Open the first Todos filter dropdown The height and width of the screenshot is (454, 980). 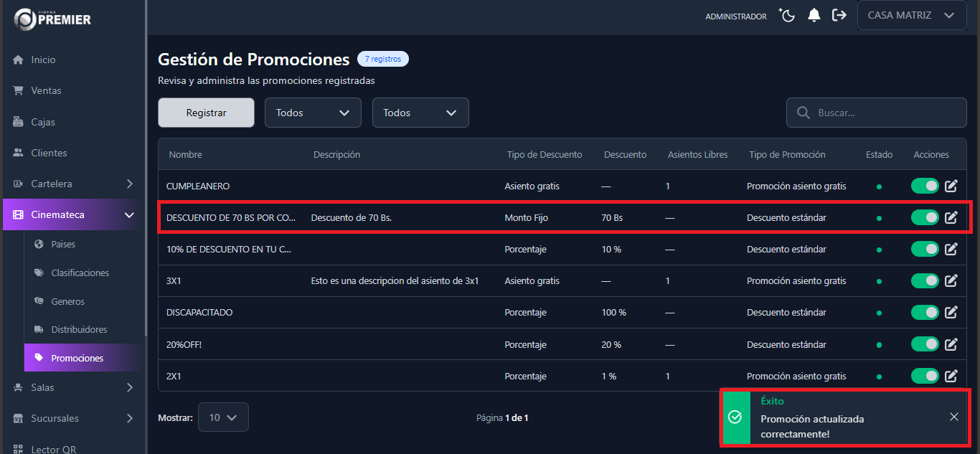313,113
